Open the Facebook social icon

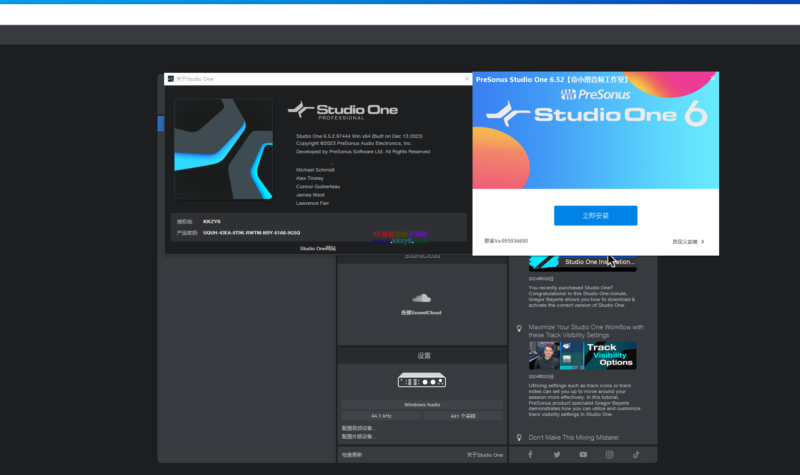coord(530,455)
